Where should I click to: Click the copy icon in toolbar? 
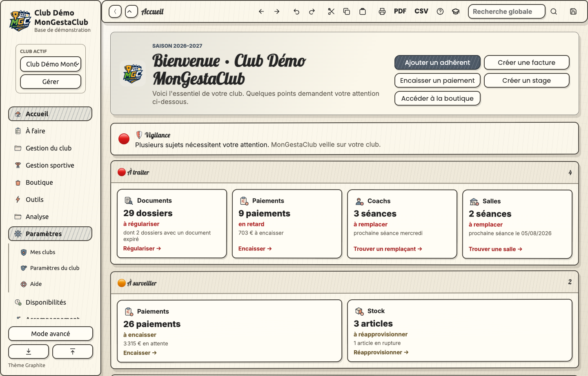(347, 11)
